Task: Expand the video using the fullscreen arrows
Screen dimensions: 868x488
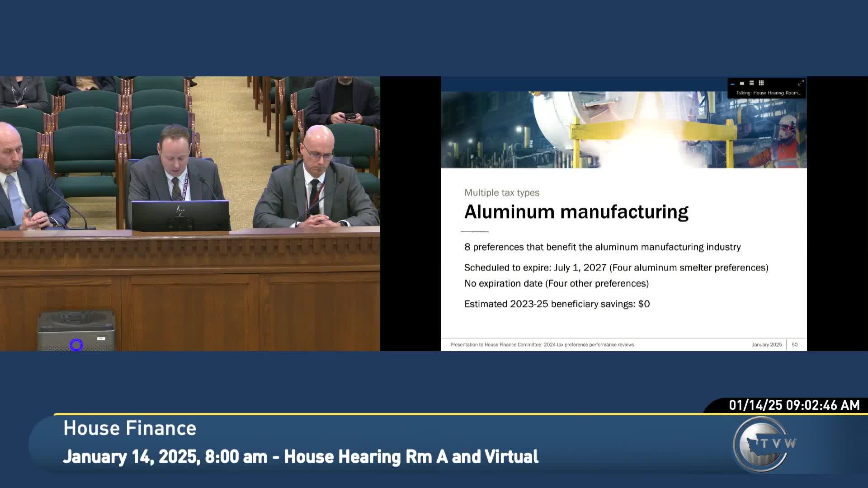Action: (x=801, y=83)
